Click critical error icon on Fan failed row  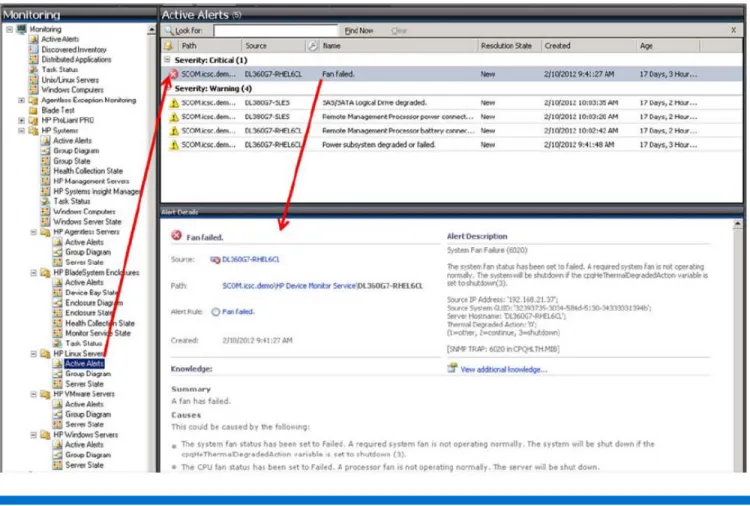coord(173,74)
